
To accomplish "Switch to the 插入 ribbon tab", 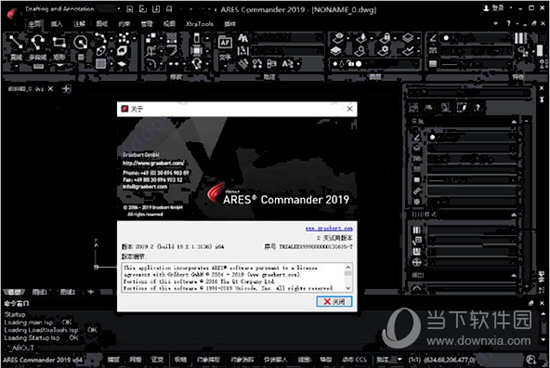I will coord(56,24).
